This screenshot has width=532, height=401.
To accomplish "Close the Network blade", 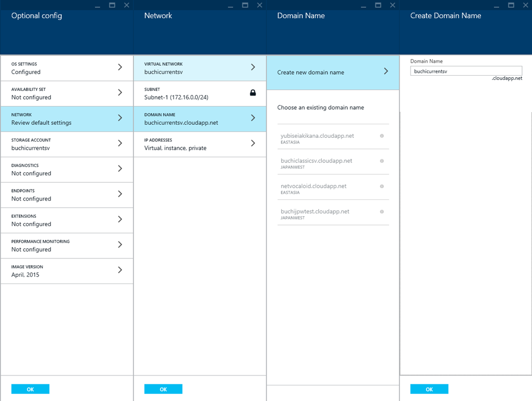I will [x=260, y=5].
